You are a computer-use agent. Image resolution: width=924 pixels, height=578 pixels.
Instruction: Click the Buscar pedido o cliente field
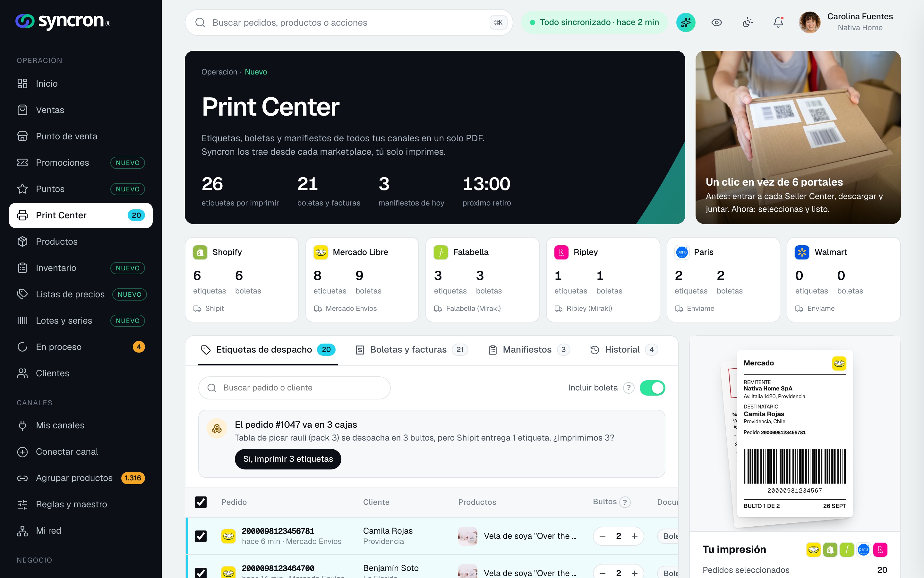click(295, 388)
